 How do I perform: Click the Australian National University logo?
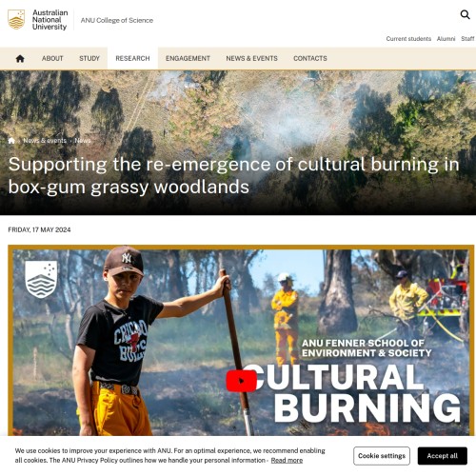click(x=38, y=20)
